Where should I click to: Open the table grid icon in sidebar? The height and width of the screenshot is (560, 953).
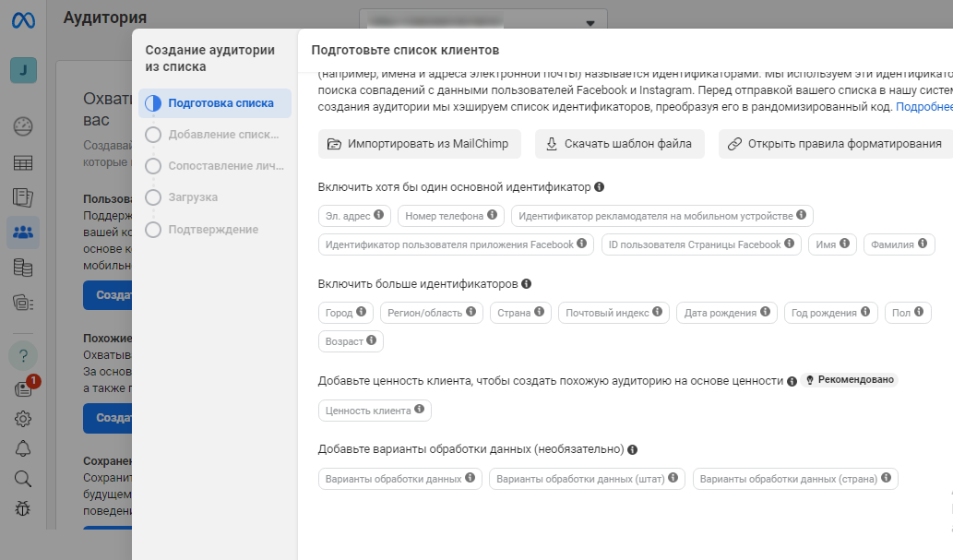coord(23,163)
